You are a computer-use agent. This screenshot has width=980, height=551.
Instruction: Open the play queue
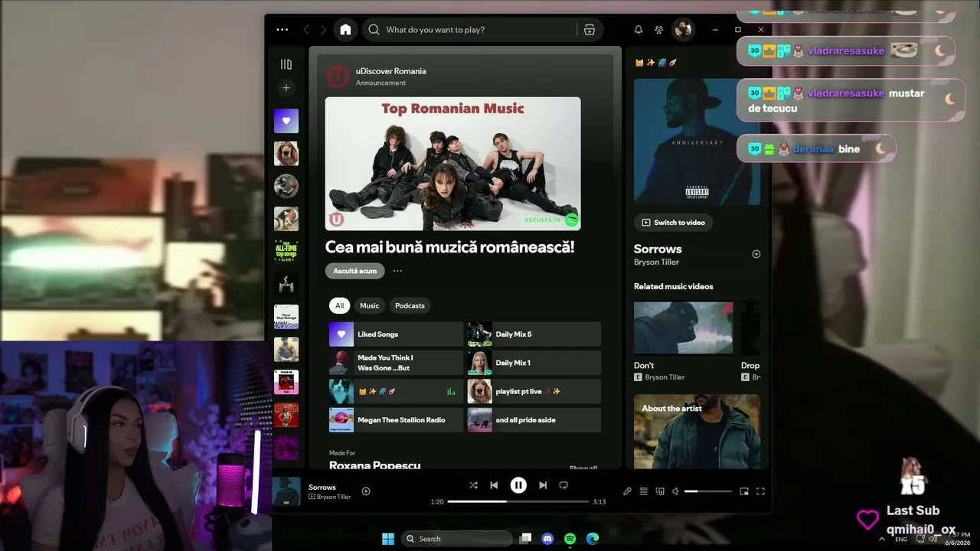[644, 491]
